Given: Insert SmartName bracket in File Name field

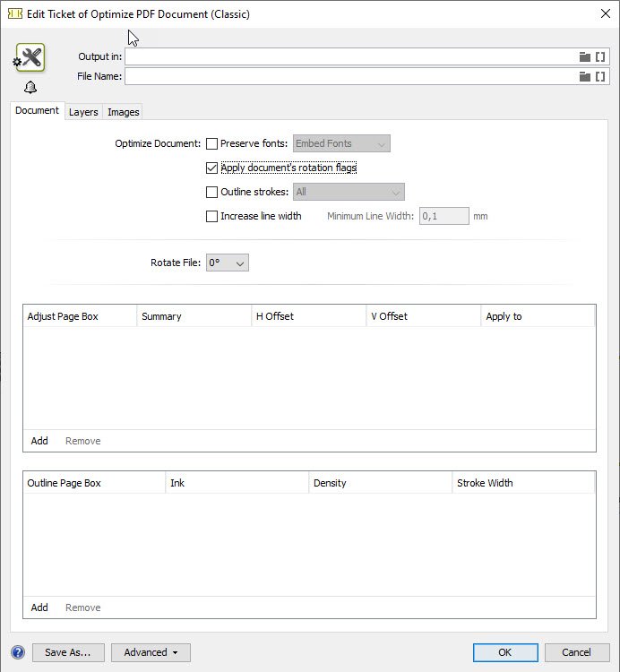Looking at the screenshot, I should coord(600,76).
